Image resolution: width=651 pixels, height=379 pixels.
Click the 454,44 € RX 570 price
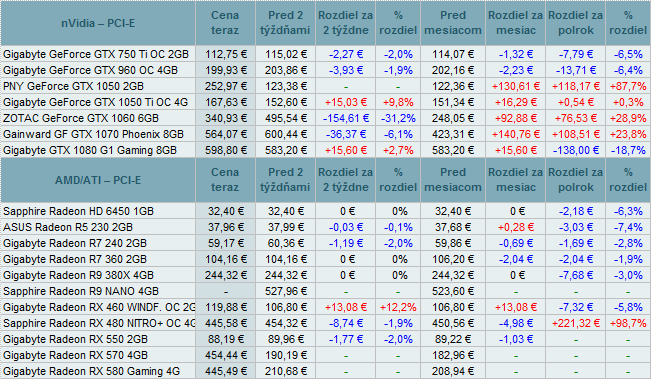click(225, 355)
